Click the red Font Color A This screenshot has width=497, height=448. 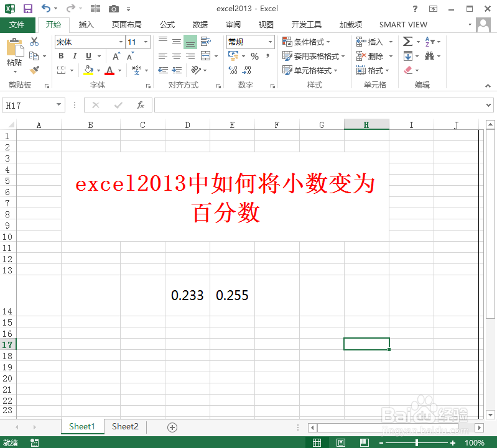click(x=109, y=70)
